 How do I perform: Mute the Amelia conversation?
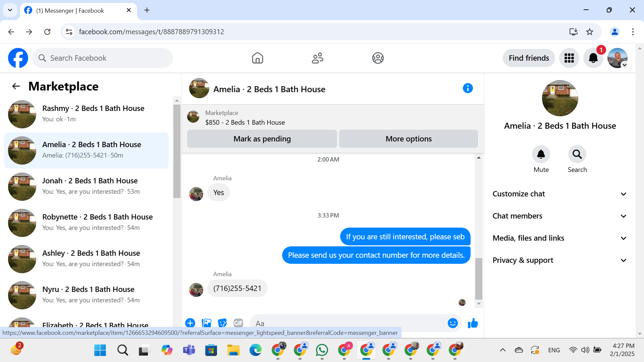click(x=541, y=155)
